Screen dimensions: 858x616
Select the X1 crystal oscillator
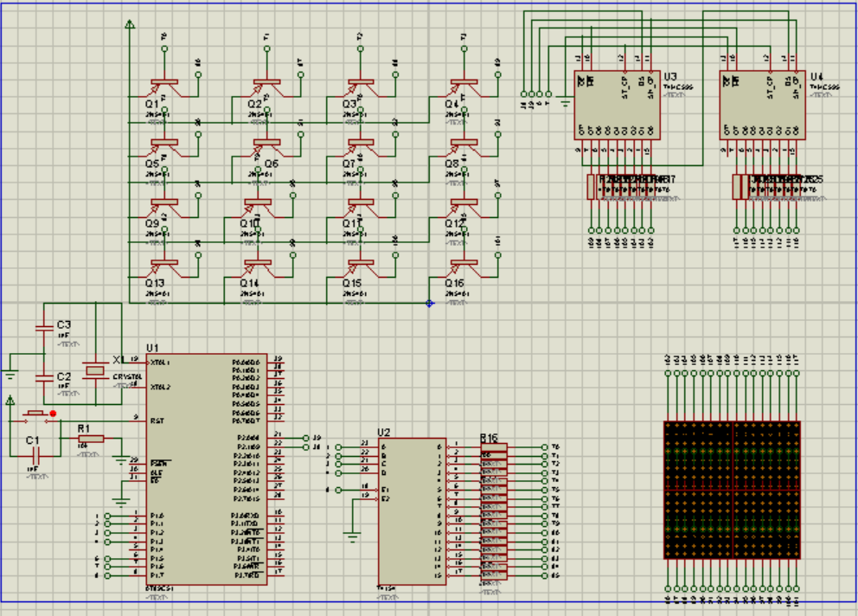click(x=95, y=370)
